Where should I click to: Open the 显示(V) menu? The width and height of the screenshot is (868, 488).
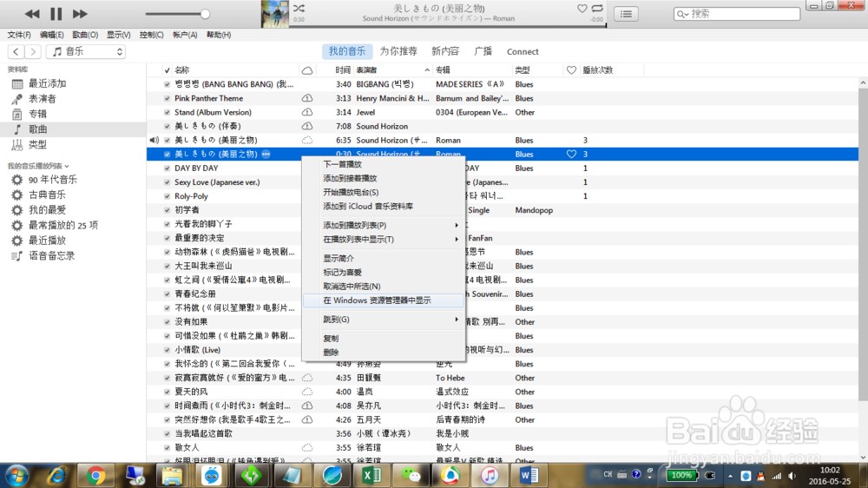118,35
